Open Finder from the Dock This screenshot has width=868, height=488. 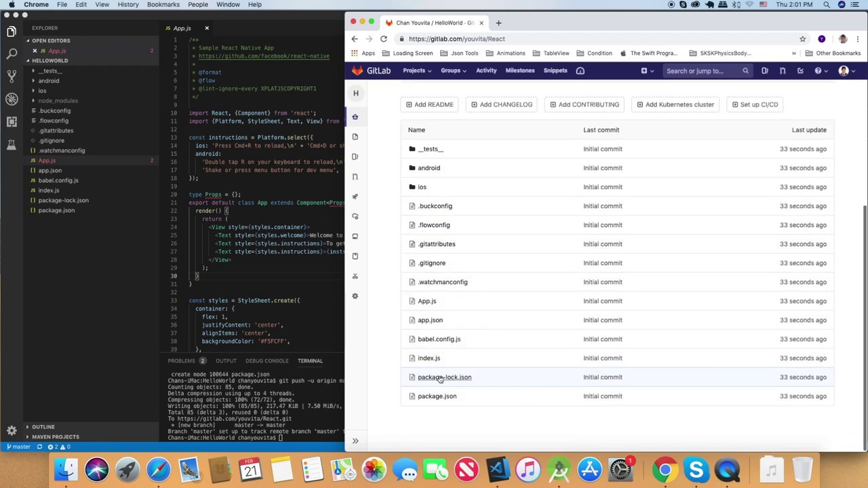pos(66,470)
